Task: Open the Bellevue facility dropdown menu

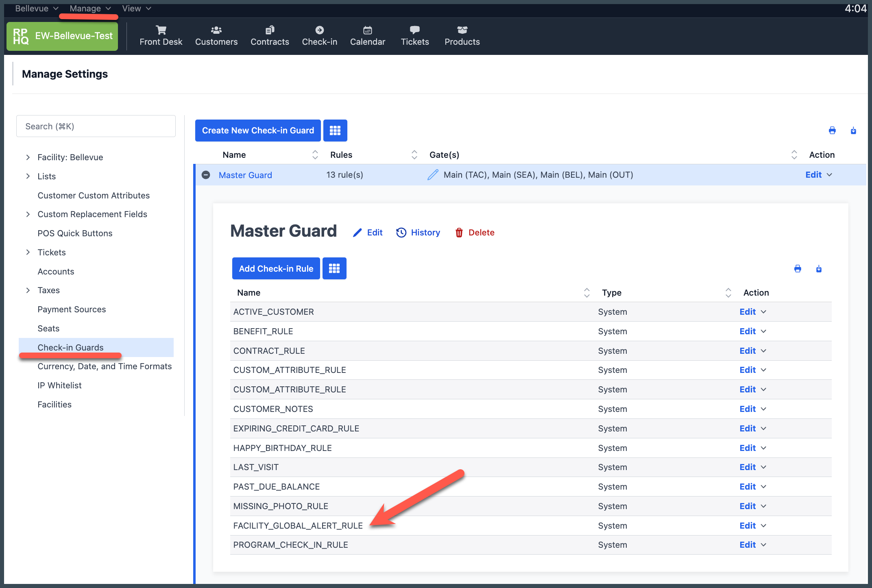Action: click(x=37, y=9)
